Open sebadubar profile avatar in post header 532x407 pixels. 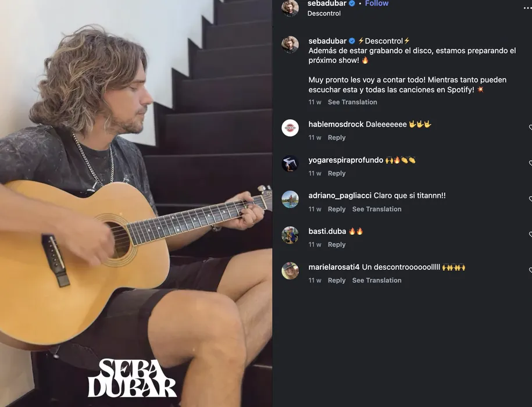(x=290, y=8)
